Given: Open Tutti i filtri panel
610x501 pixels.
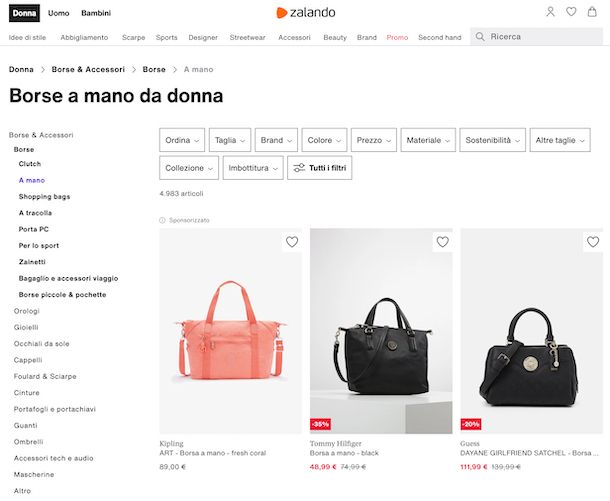Looking at the screenshot, I should [320, 168].
